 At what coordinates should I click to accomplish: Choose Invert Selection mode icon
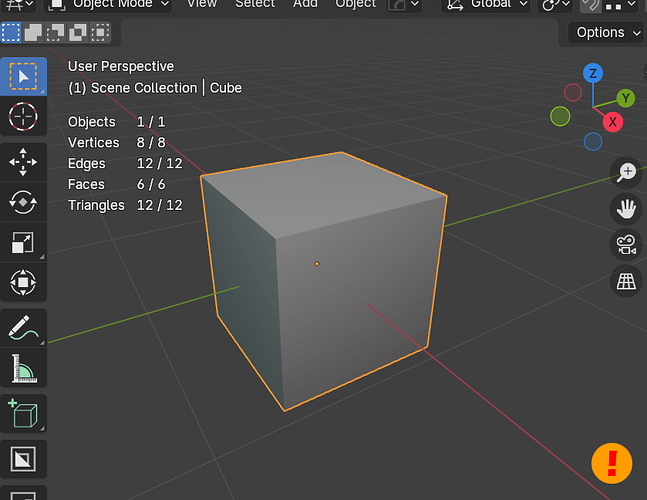click(78, 33)
